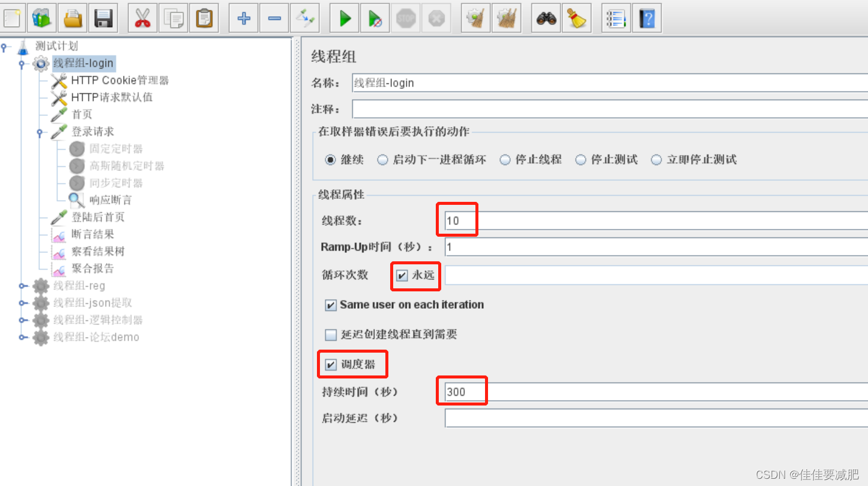
Task: Select HTTP请求默认值 in tree
Action: click(x=112, y=97)
